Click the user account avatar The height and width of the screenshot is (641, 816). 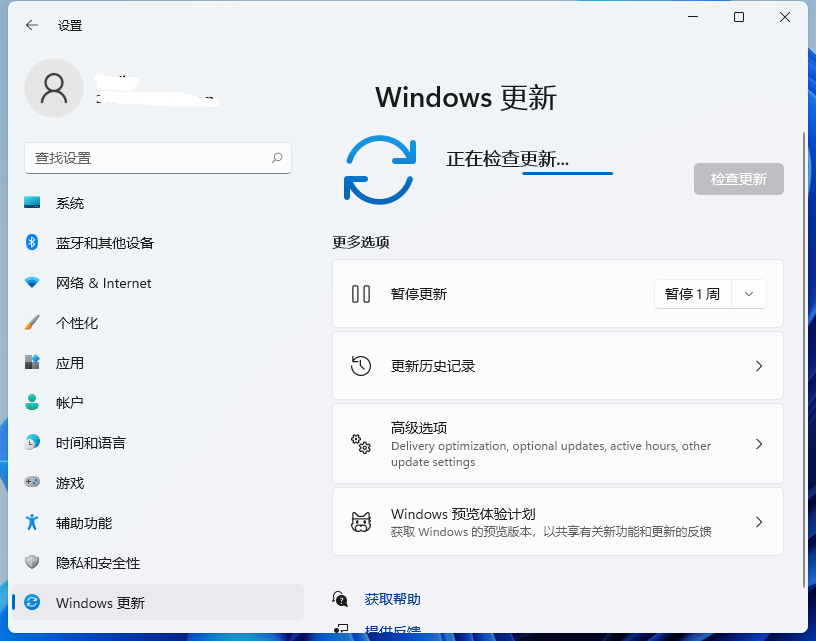(54, 88)
